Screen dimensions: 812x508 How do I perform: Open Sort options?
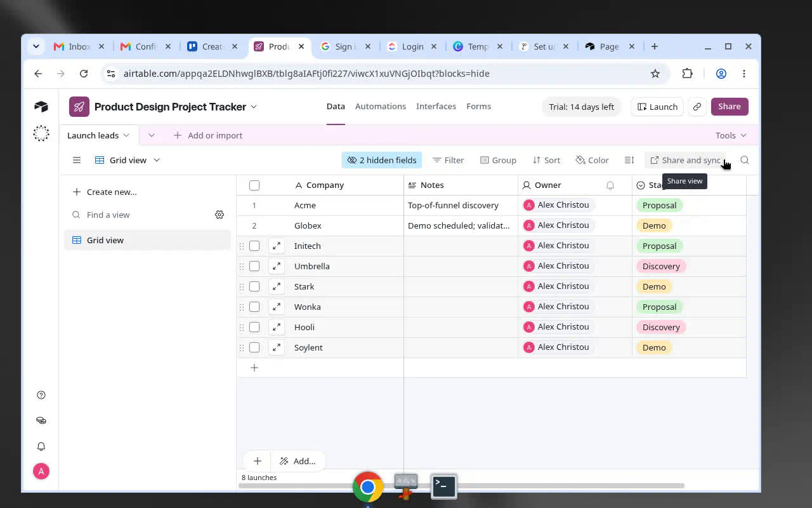(546, 160)
